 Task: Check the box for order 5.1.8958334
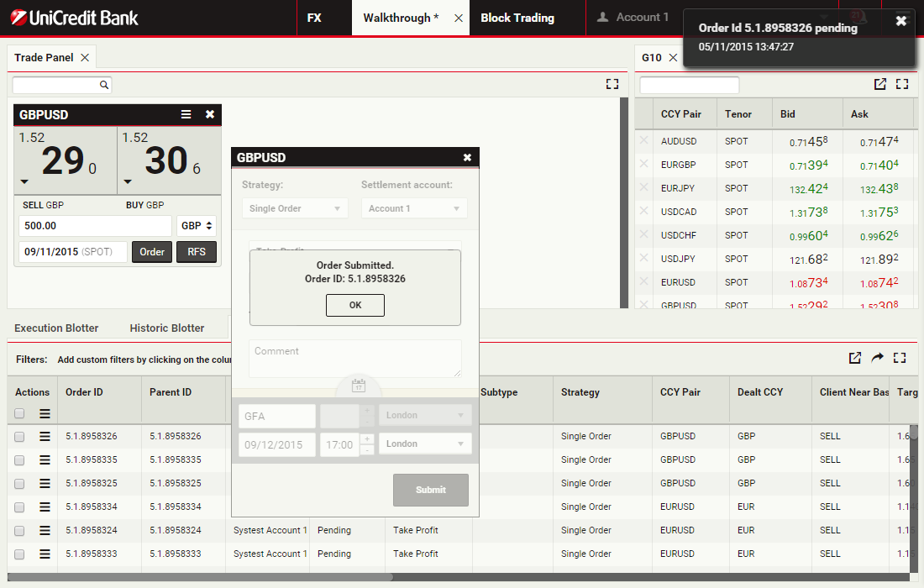tap(19, 507)
